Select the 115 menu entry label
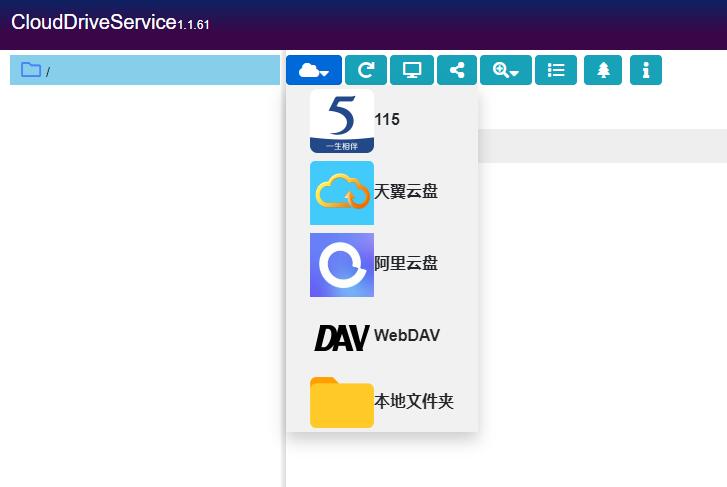 click(387, 120)
